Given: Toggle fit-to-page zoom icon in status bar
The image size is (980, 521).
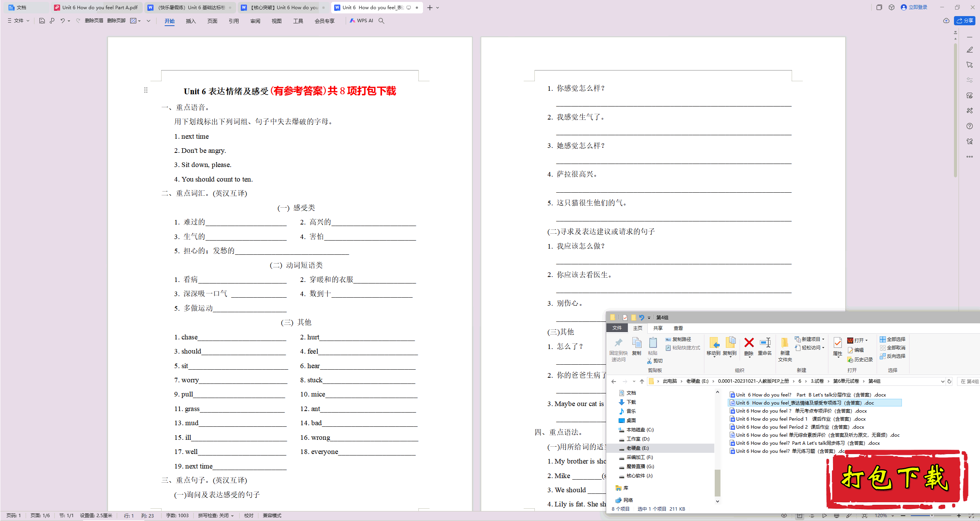Looking at the screenshot, I should point(864,516).
